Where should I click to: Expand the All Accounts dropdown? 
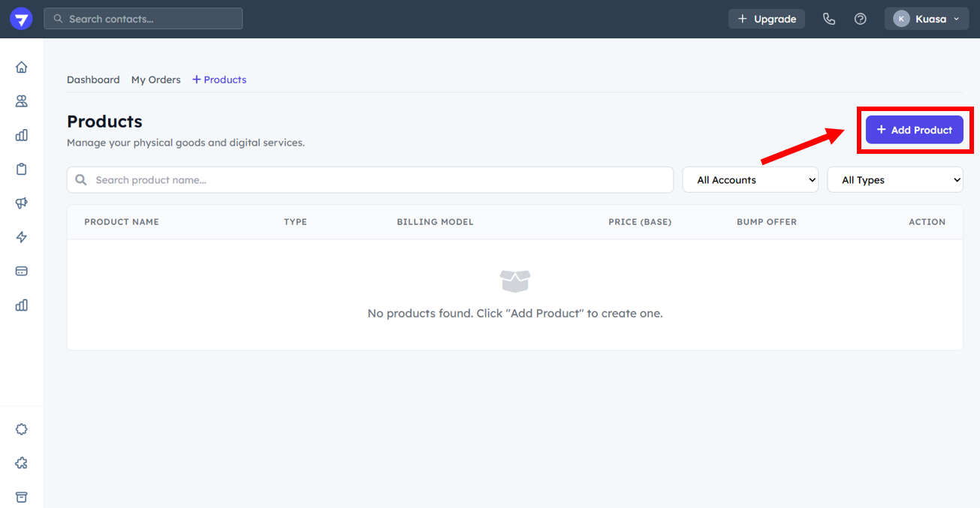tap(750, 180)
